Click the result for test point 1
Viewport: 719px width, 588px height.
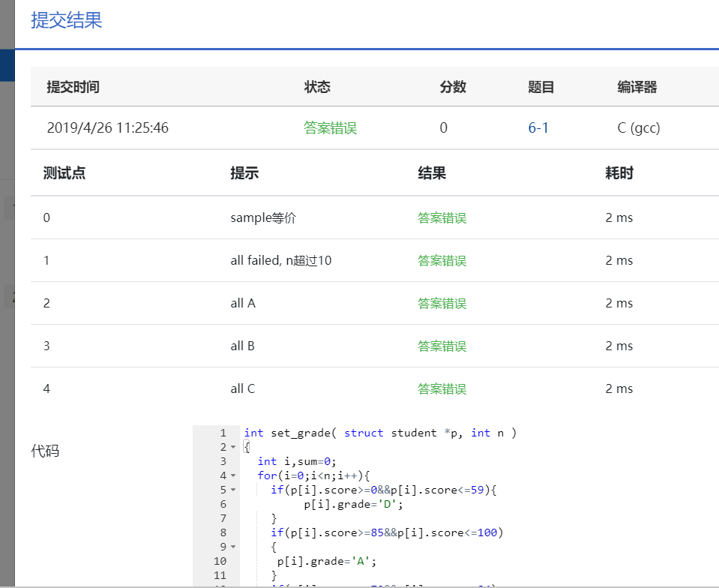pos(442,261)
